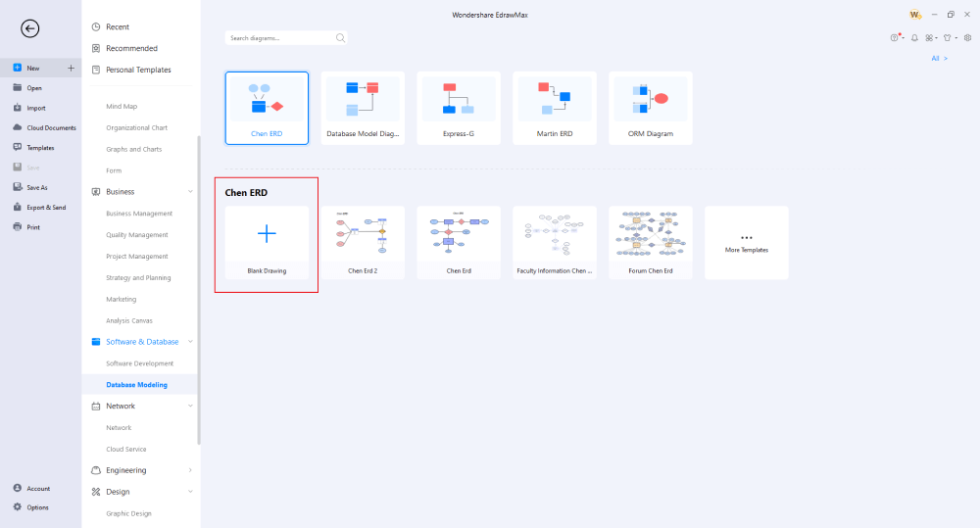
Task: Select Business Management subcategory
Action: click(139, 214)
